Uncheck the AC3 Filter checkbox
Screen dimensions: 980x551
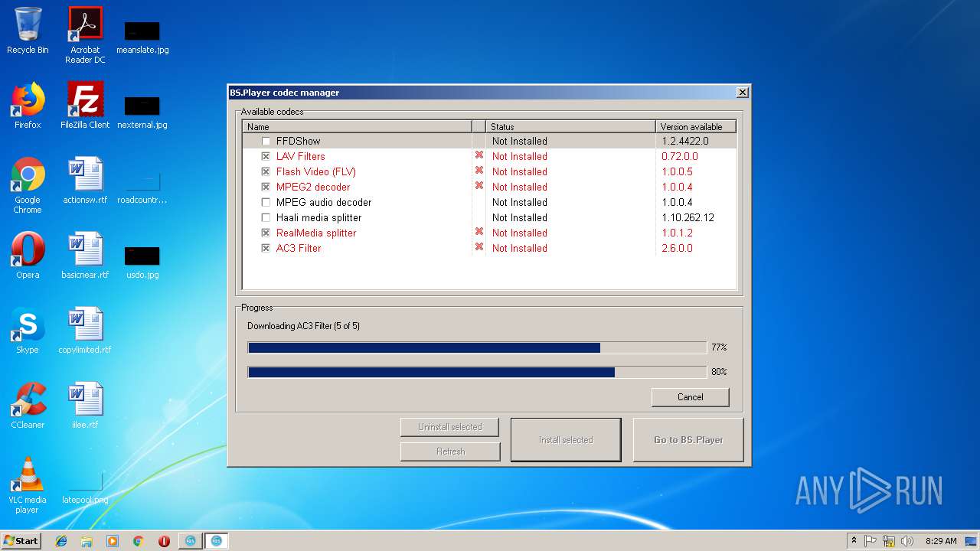pyautogui.click(x=266, y=249)
